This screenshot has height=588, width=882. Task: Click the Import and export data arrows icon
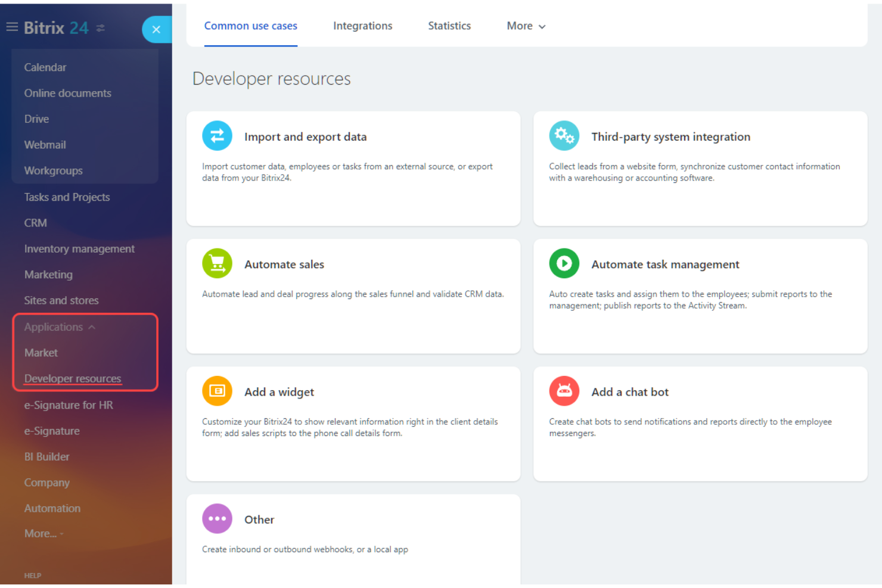click(x=217, y=136)
